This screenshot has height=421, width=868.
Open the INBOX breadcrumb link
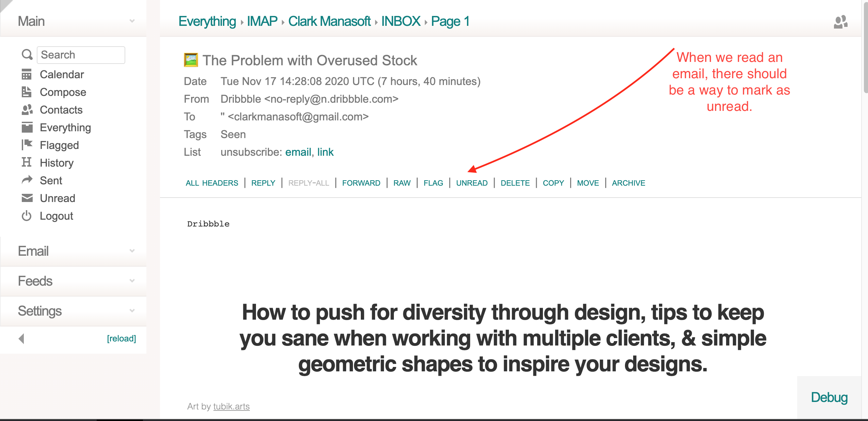400,21
